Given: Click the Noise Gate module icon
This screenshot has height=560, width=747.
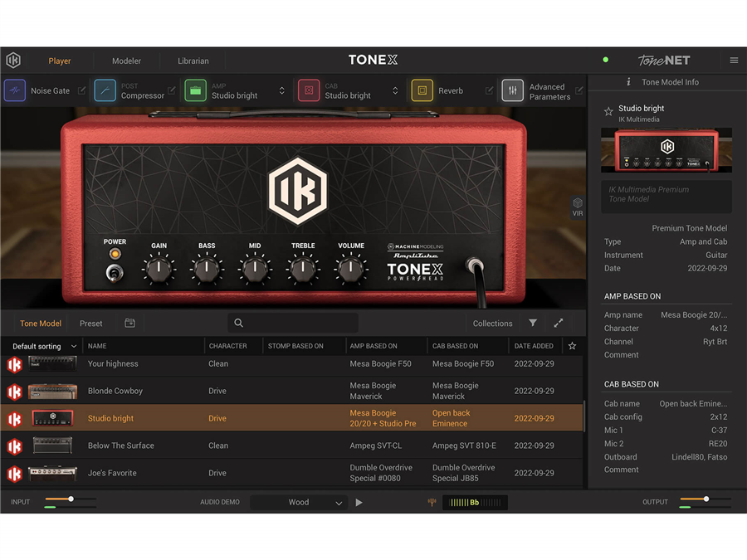Looking at the screenshot, I should click(15, 90).
